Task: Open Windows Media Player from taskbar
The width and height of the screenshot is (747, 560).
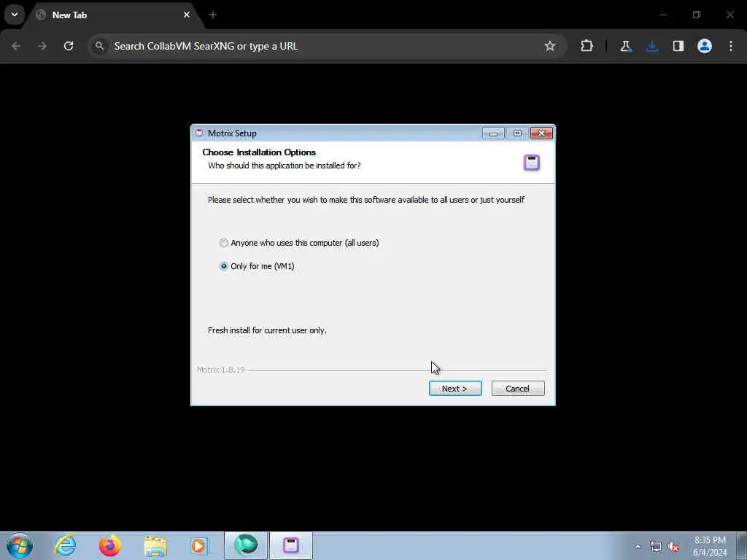Action: (200, 545)
